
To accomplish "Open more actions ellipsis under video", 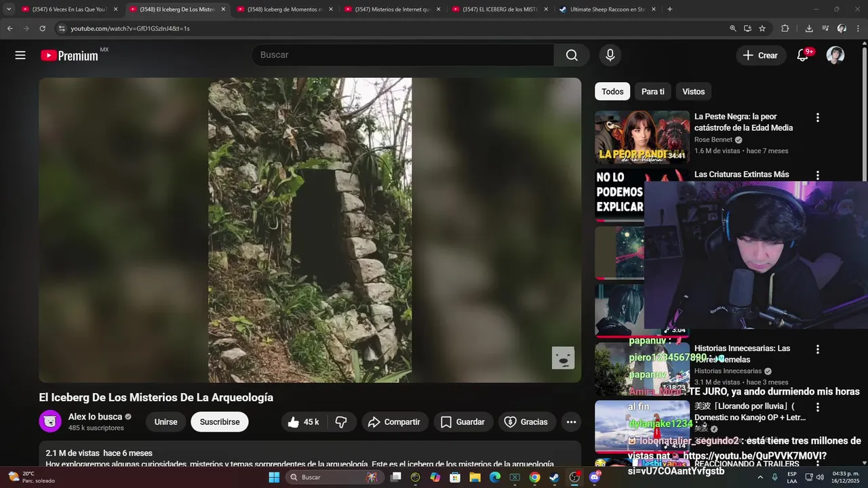I will 571,422.
